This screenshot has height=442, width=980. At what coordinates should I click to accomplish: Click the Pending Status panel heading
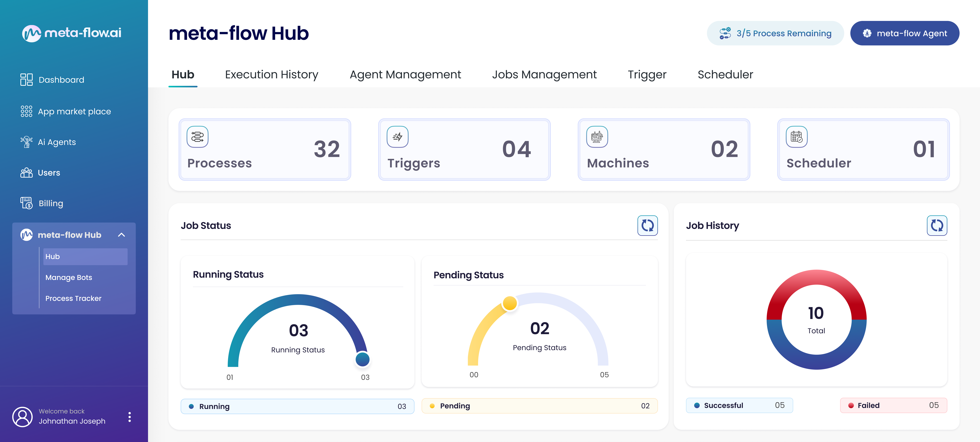[x=469, y=275]
